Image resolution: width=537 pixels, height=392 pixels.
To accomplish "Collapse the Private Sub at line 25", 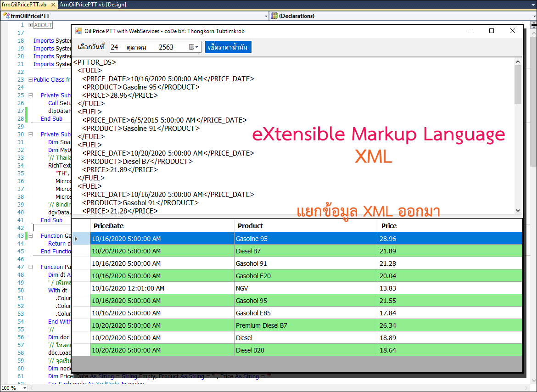I will (30, 95).
